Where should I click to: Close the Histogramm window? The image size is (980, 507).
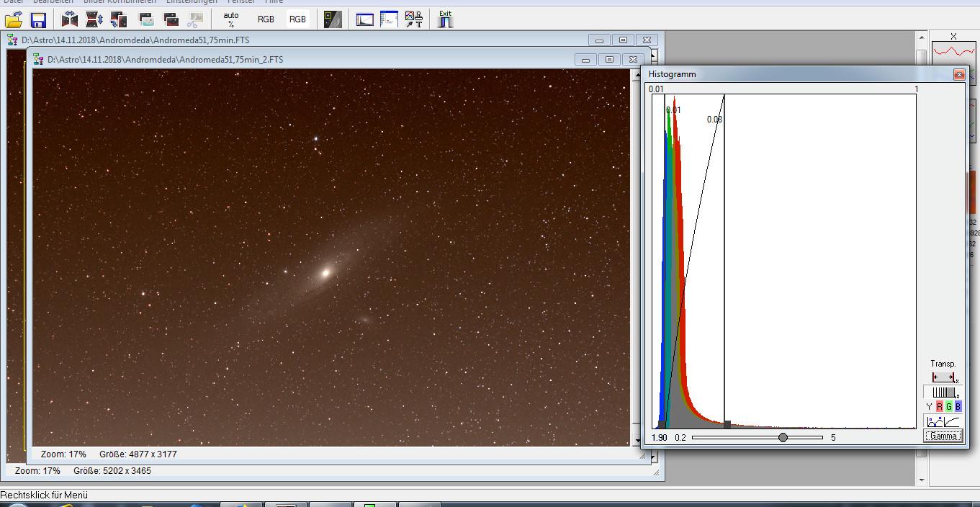(x=958, y=74)
